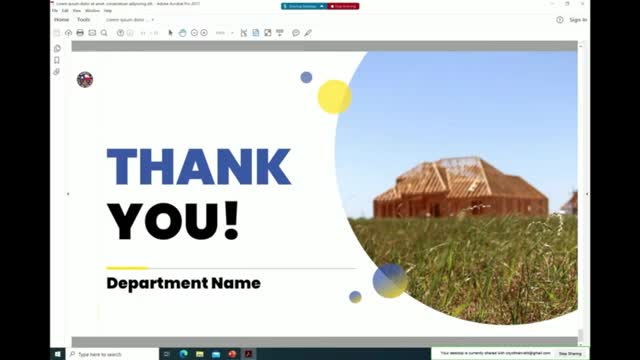Open Find text magnifier icon
Viewport: 640px width, 360px height.
[x=104, y=33]
